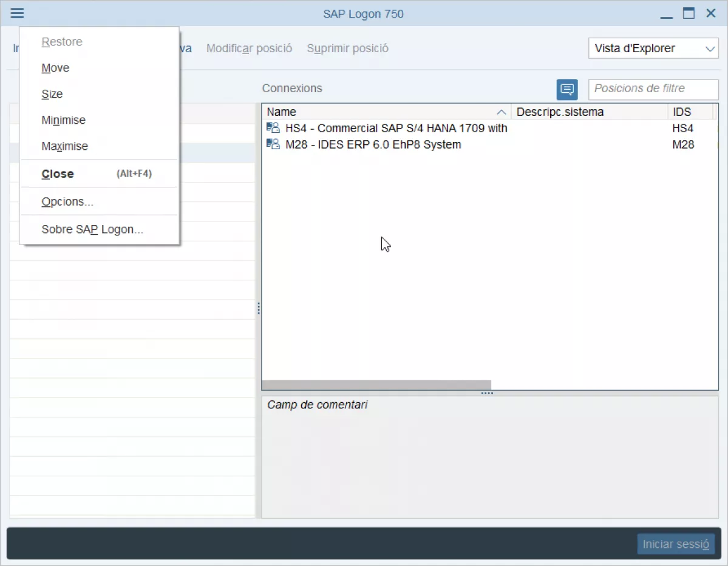Image resolution: width=728 pixels, height=566 pixels.
Task: Click the IDS column header
Action: tap(691, 112)
